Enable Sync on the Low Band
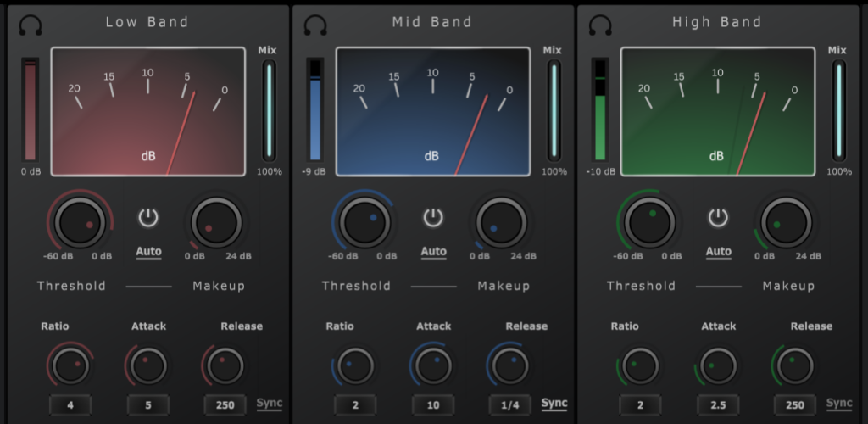The height and width of the screenshot is (424, 868). click(270, 404)
